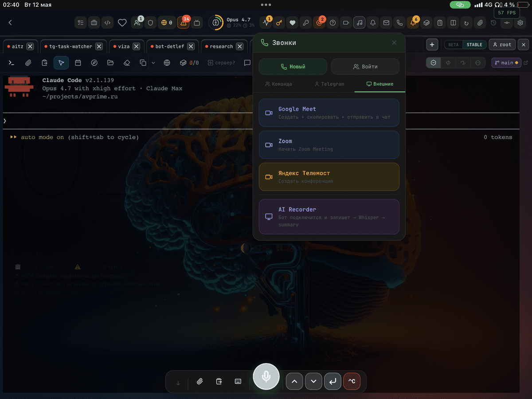Image resolution: width=532 pixels, height=399 pixels.
Task: Close the bot-detlef tab
Action: (x=191, y=46)
